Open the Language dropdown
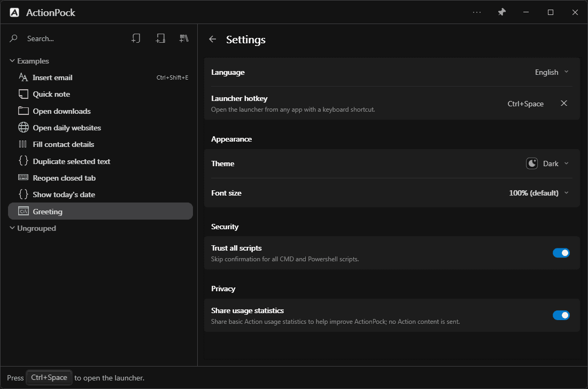This screenshot has width=588, height=389. pos(552,72)
